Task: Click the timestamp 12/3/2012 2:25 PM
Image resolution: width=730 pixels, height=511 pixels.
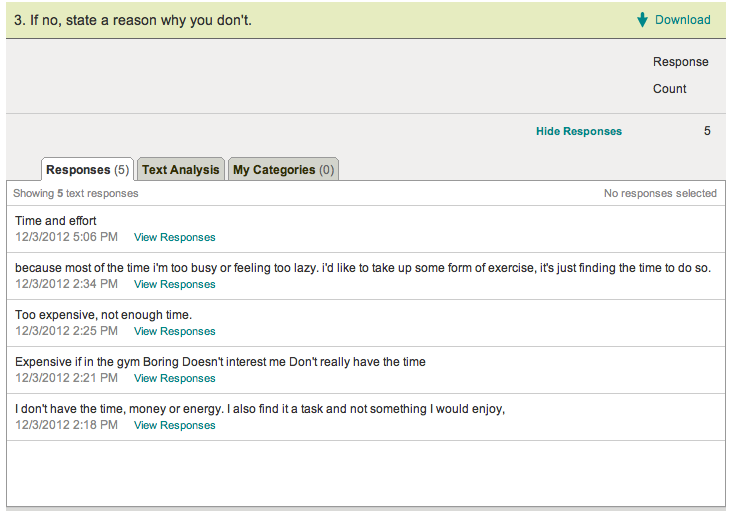Action: tap(66, 331)
